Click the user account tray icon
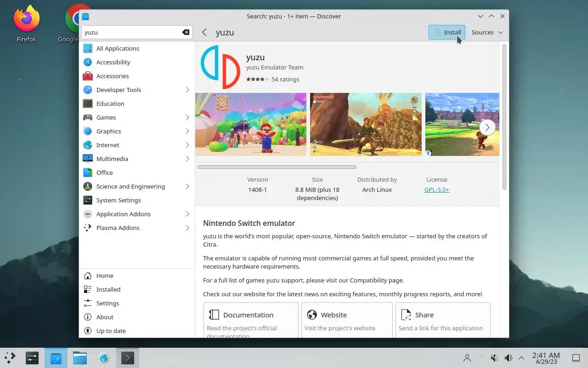This screenshot has width=588, height=368. tap(467, 358)
